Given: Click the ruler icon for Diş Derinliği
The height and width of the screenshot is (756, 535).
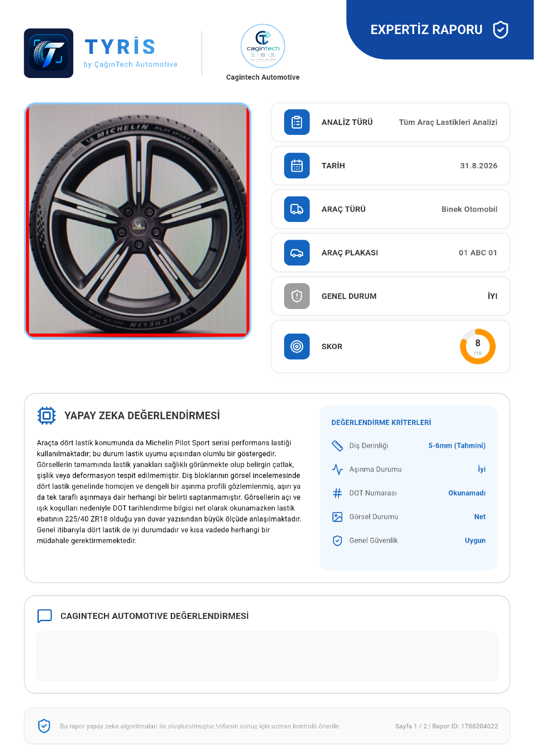Looking at the screenshot, I should pyautogui.click(x=337, y=446).
